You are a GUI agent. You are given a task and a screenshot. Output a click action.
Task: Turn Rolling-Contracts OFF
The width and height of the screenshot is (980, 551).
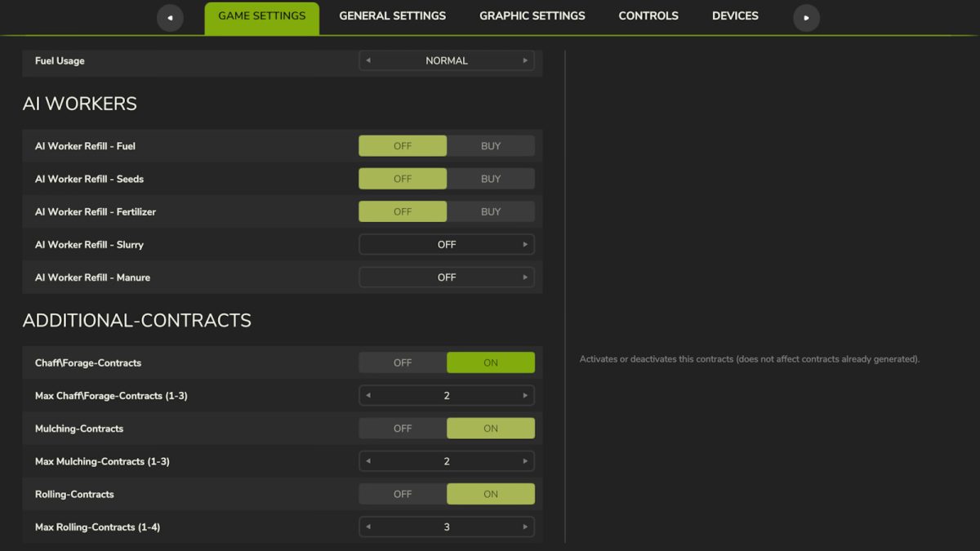pyautogui.click(x=403, y=493)
